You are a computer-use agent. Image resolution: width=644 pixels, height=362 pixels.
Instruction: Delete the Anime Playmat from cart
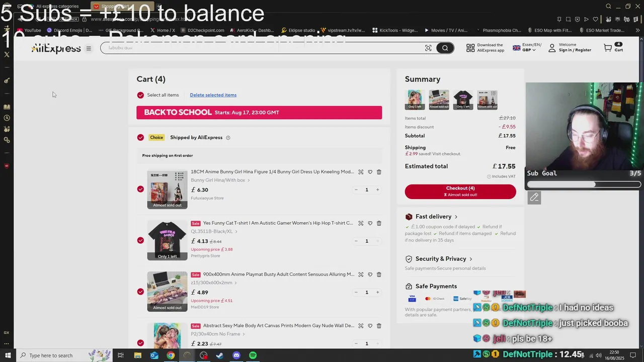pos(379,275)
